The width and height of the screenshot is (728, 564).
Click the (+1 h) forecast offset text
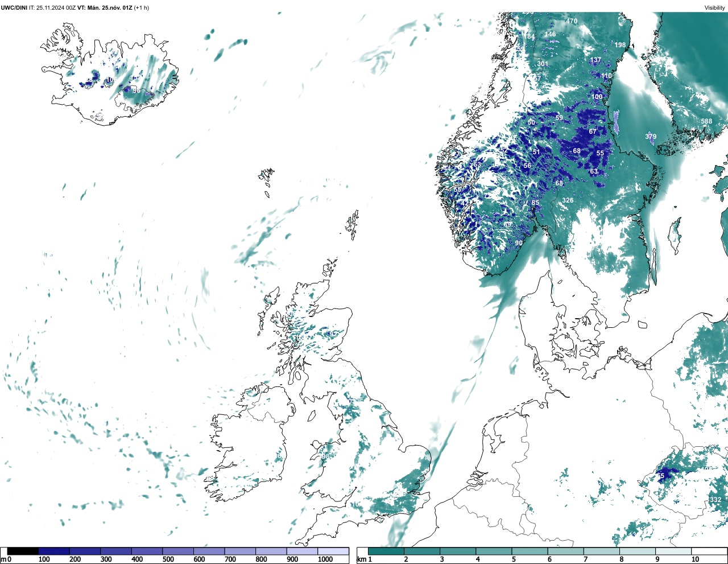pyautogui.click(x=143, y=8)
